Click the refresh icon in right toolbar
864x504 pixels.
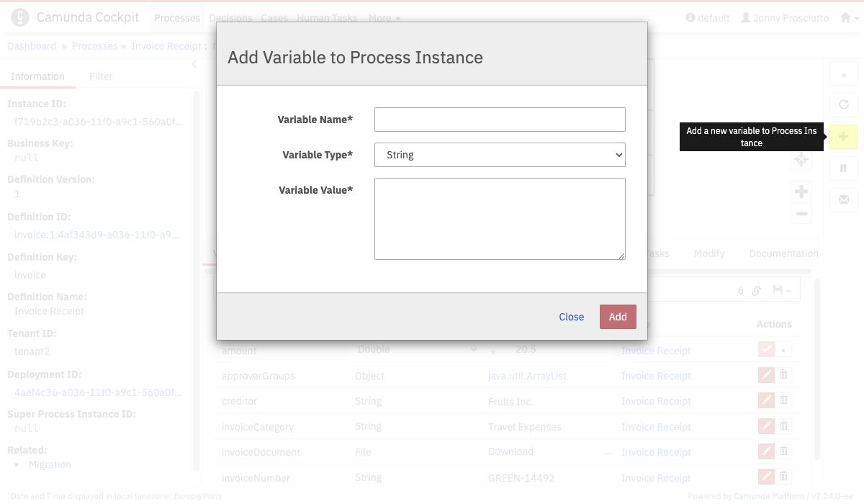click(x=843, y=105)
